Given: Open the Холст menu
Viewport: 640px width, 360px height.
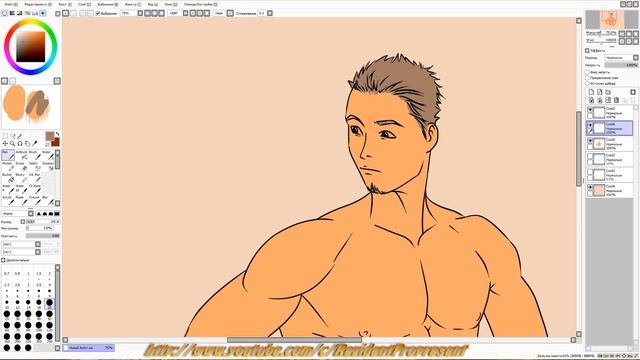Looking at the screenshot, I should click(x=65, y=4).
